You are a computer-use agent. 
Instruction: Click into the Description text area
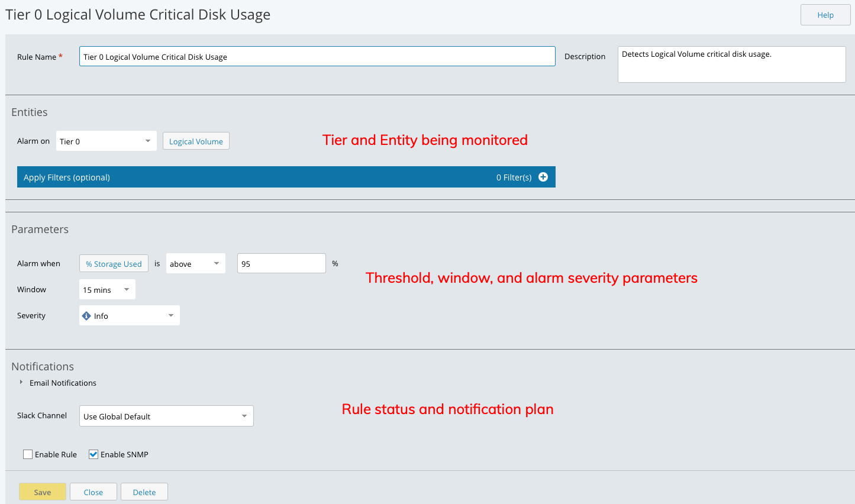point(732,64)
